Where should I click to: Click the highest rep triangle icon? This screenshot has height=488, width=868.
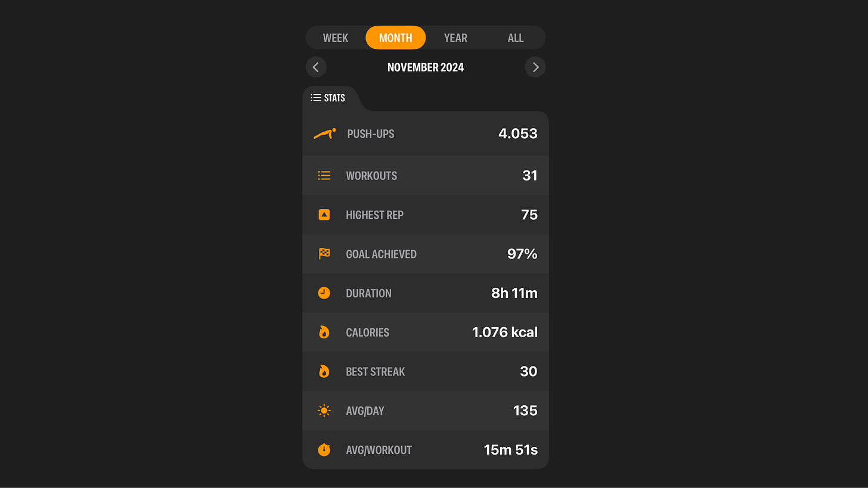tap(324, 215)
